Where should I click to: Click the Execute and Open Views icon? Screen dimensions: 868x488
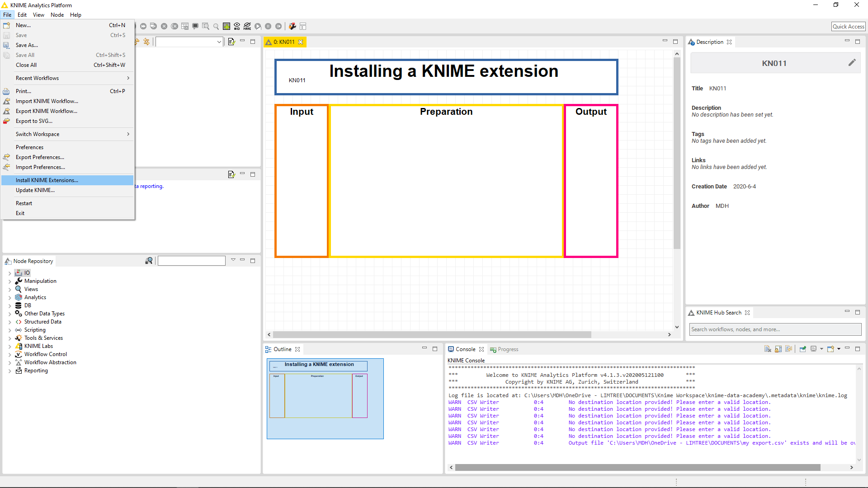(x=153, y=26)
